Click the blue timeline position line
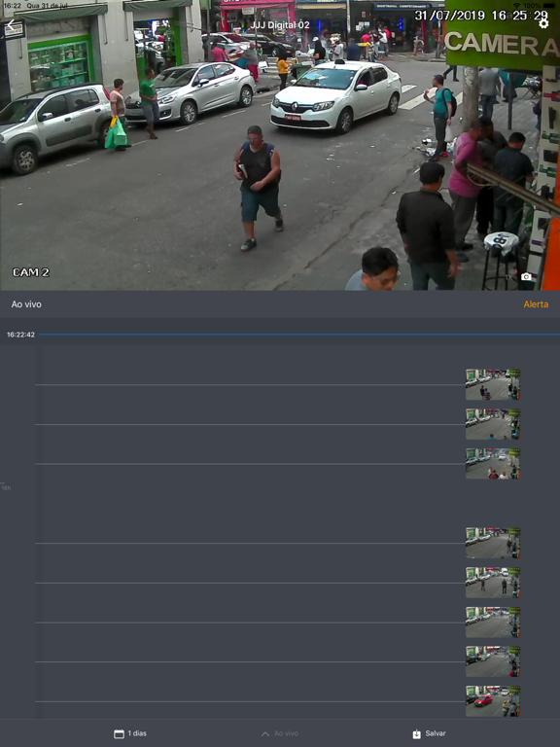 [299, 335]
